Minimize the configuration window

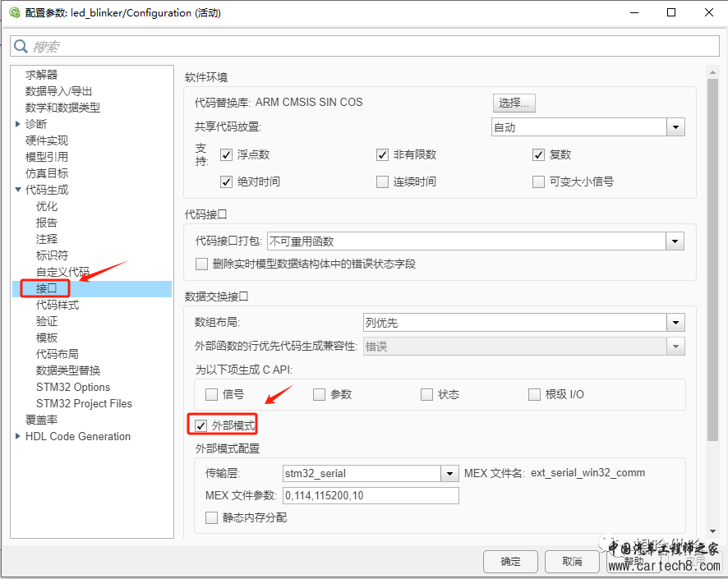click(x=634, y=12)
